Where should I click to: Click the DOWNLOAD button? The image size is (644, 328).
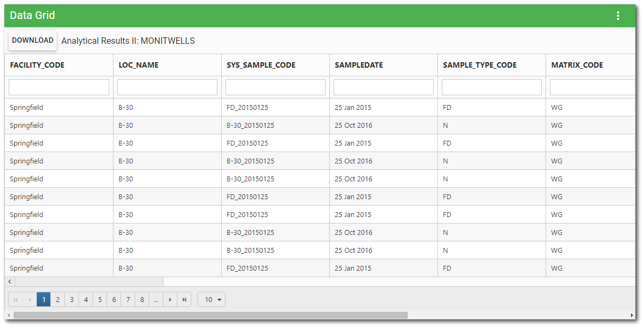pyautogui.click(x=33, y=40)
